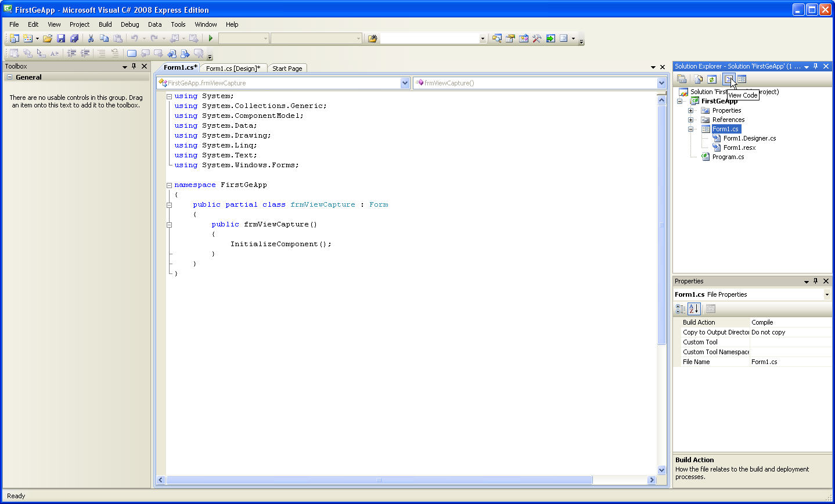The width and height of the screenshot is (835, 504).
Task: Toggle auto-hide pin on the Properties panel
Action: coord(816,281)
